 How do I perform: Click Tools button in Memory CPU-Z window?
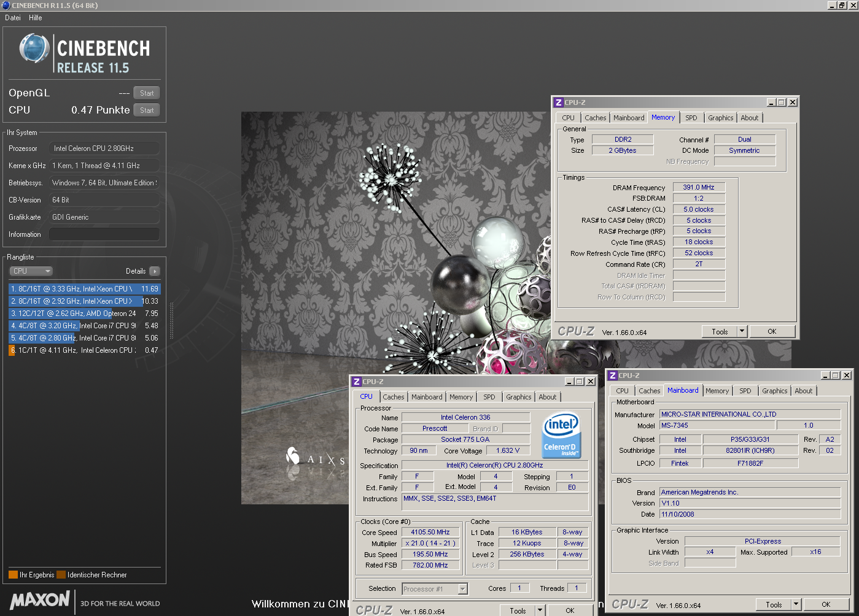[x=720, y=331]
